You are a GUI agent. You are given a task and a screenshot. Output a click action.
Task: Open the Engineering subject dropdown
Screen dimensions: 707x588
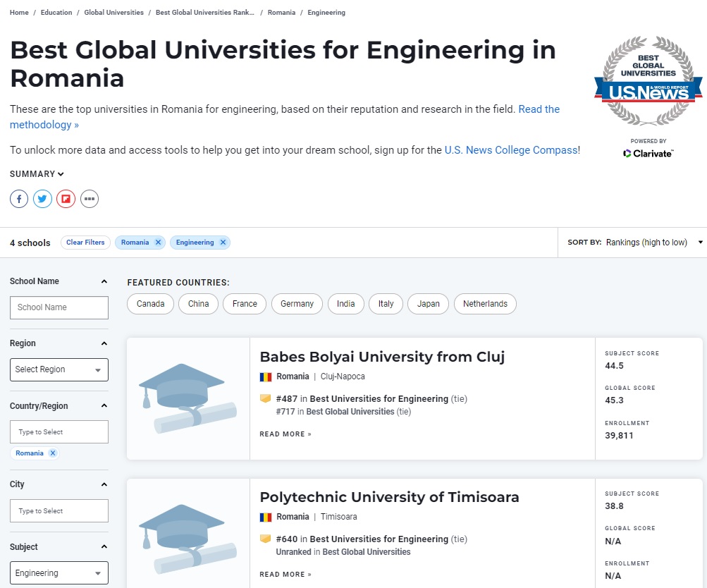[x=59, y=573]
